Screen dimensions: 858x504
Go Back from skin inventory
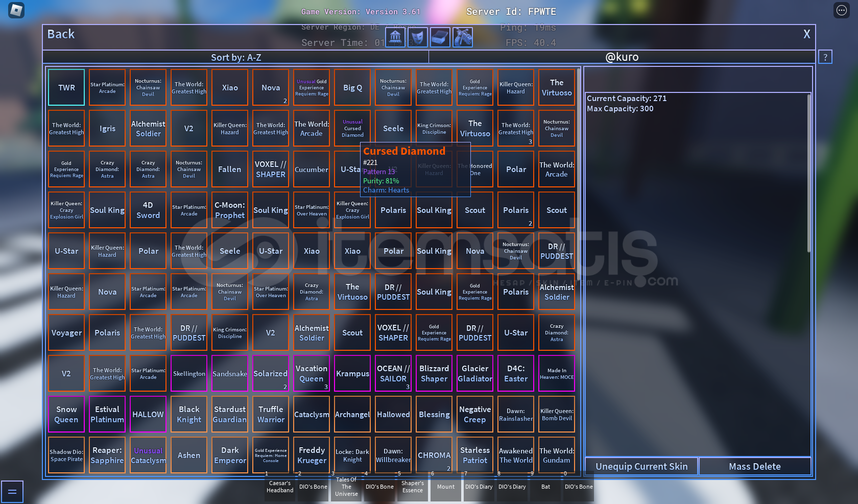(x=61, y=34)
